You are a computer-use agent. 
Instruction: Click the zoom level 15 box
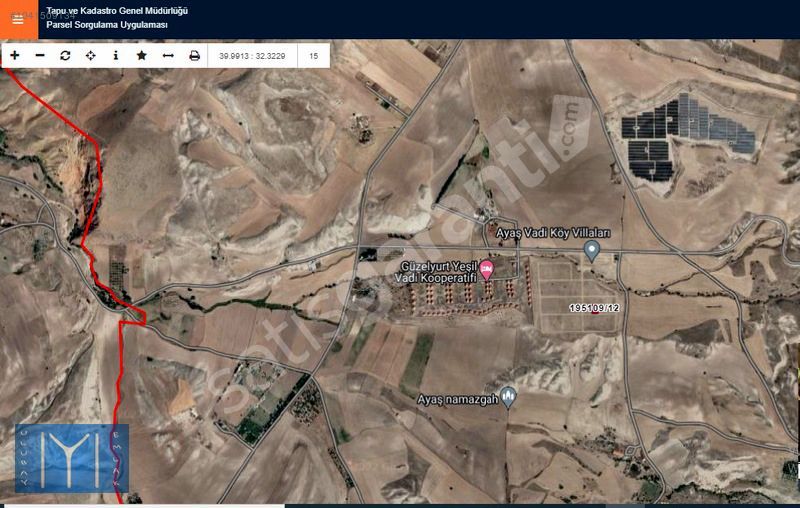(314, 56)
